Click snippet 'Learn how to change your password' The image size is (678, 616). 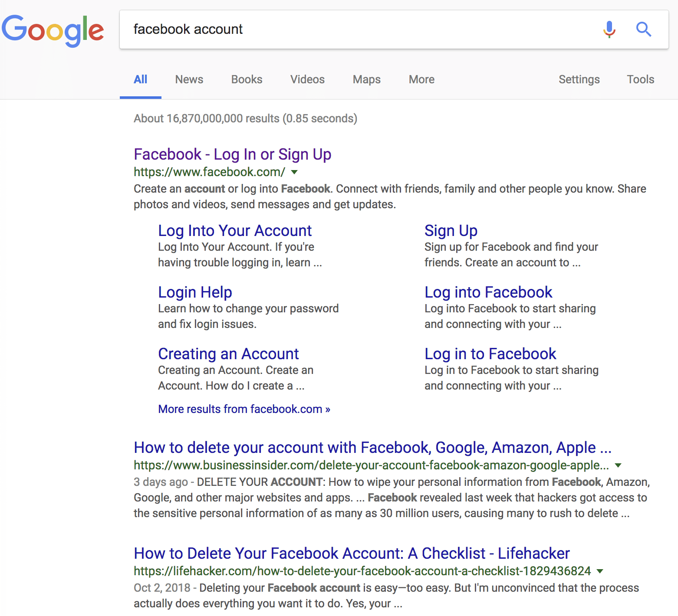point(248,308)
